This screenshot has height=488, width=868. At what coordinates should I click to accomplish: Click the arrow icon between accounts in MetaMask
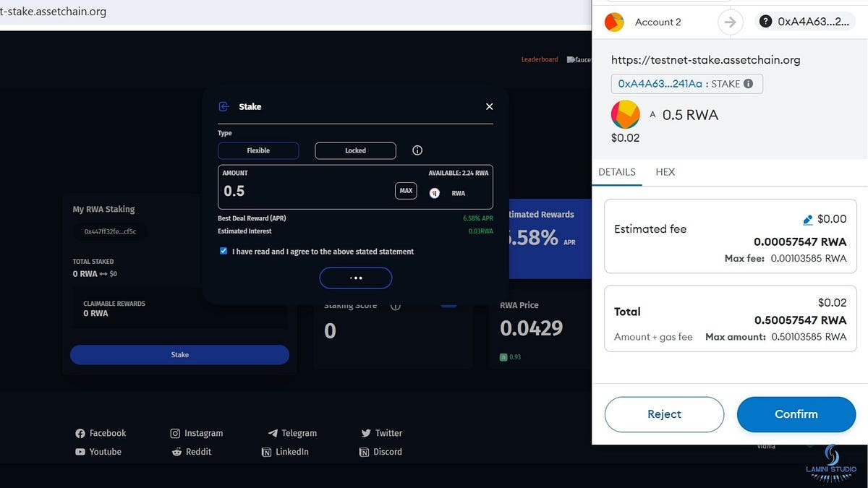tap(731, 22)
